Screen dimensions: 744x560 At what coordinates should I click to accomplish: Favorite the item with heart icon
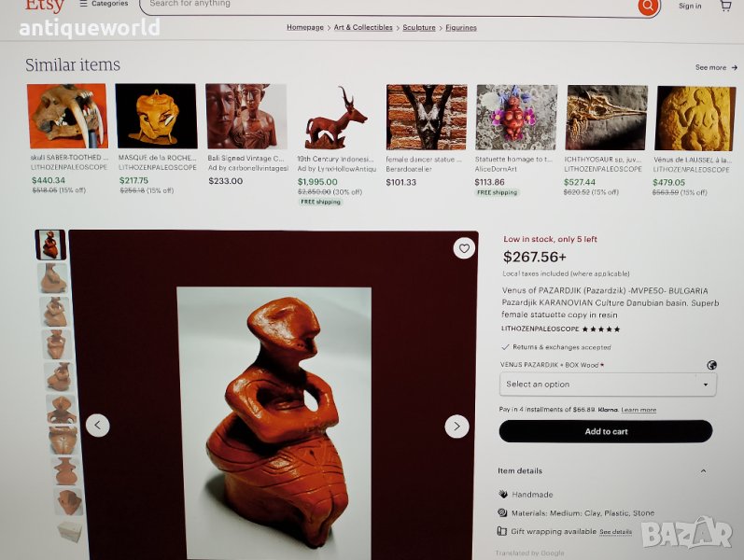pos(464,248)
